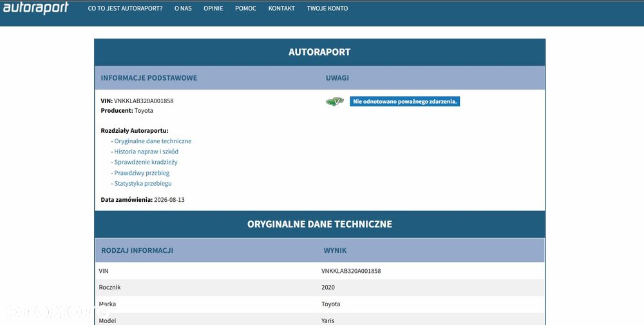Click WYNIK table header
The height and width of the screenshot is (325, 644).
(335, 250)
